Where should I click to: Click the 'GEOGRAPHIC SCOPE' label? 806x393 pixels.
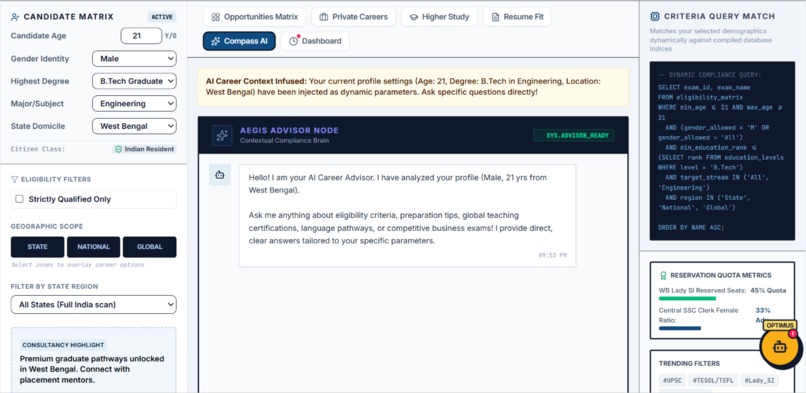click(47, 226)
